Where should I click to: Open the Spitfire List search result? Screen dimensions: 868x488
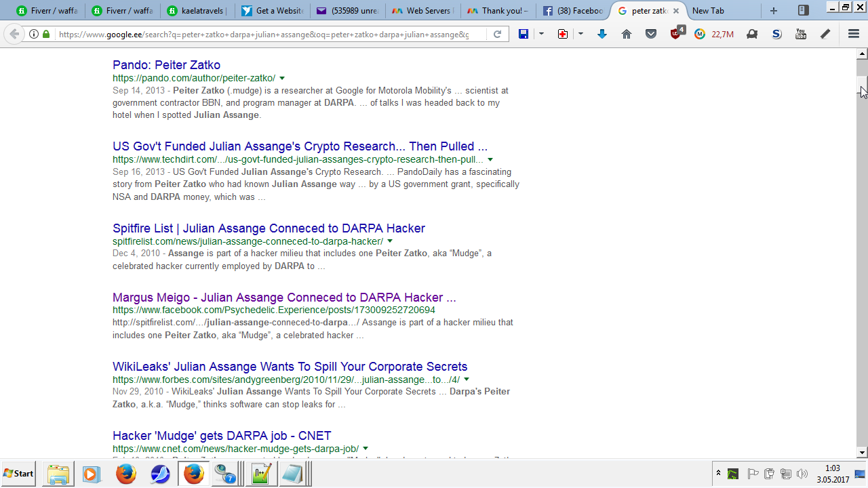[x=269, y=228]
